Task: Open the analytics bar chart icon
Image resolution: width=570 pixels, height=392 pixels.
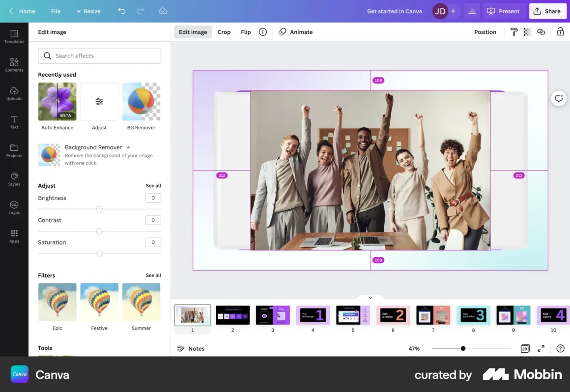Action: [x=472, y=11]
